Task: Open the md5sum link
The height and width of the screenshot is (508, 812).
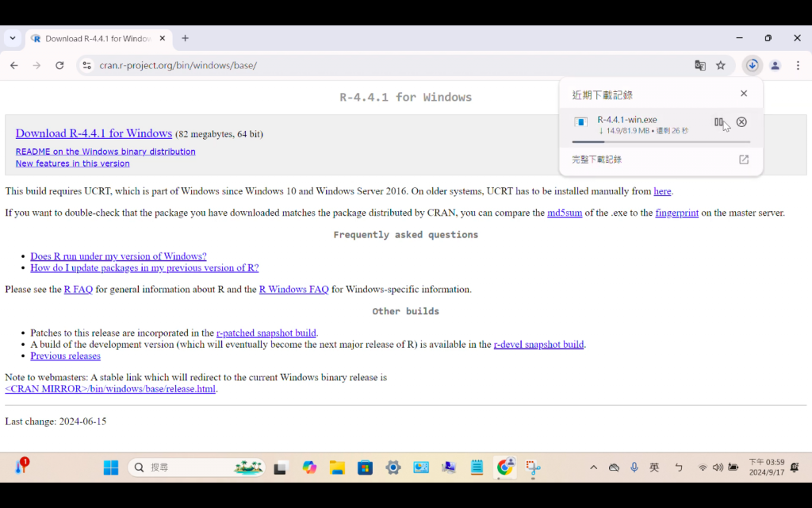Action: 565,213
